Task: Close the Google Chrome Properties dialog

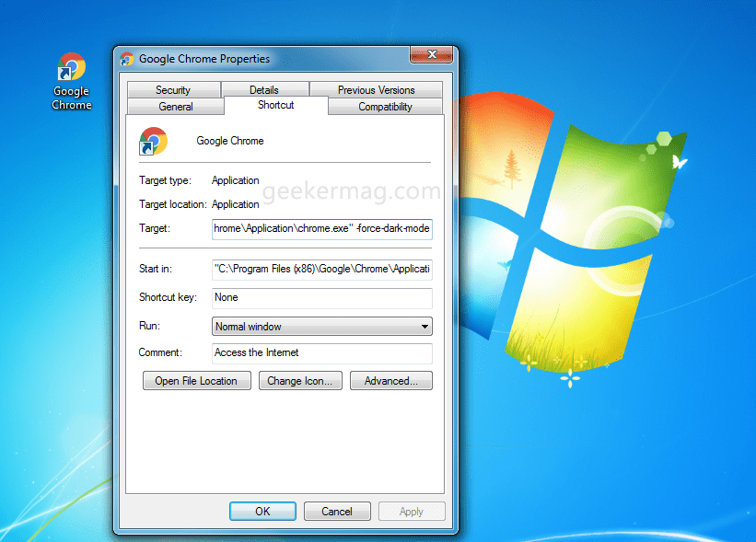Action: coord(432,54)
